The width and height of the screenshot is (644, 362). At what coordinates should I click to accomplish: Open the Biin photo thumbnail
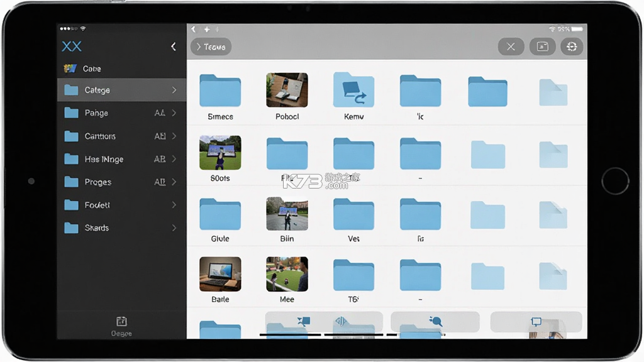click(287, 214)
